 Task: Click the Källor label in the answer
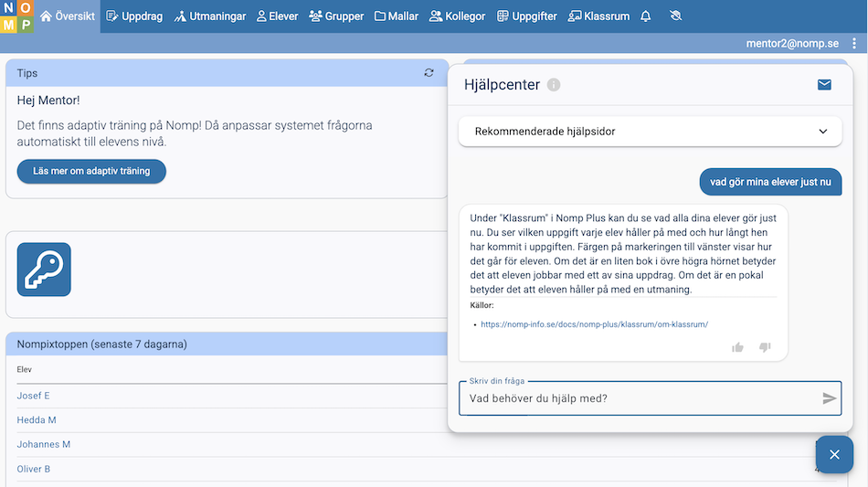482,305
